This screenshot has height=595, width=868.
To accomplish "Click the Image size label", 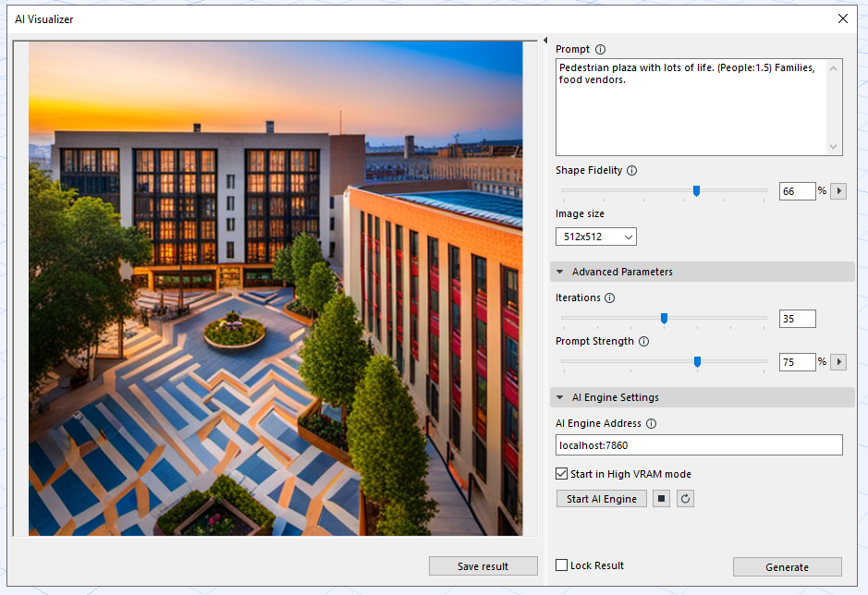I will pos(580,213).
